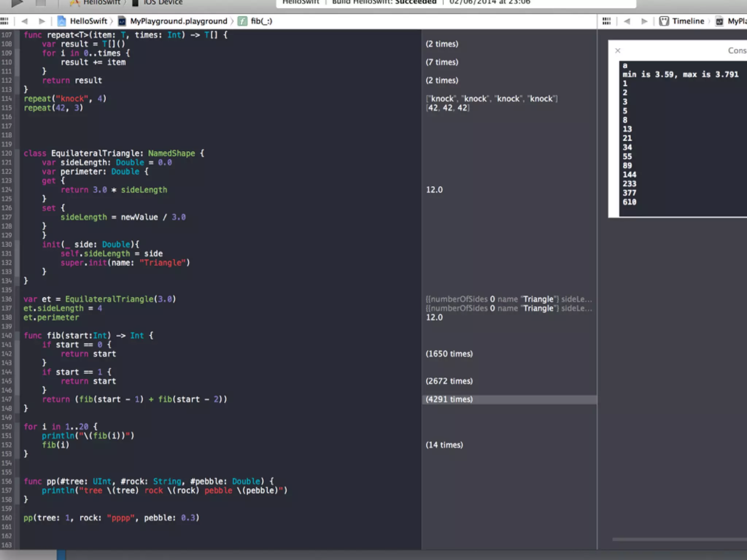This screenshot has height=560, width=747.
Task: Expand the fib(_:) symbol jump bar menu
Action: pos(261,21)
